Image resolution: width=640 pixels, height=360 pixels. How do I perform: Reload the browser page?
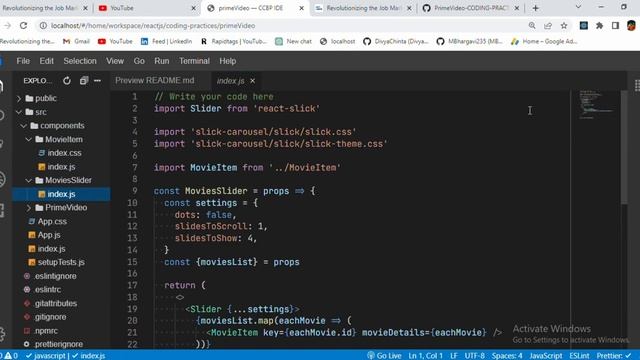coord(23,26)
